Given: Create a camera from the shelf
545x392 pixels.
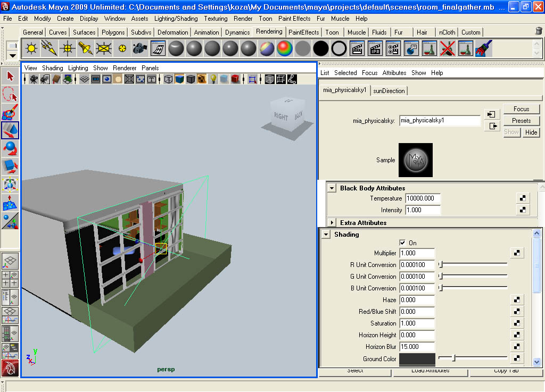Looking at the screenshot, I should click(140, 48).
